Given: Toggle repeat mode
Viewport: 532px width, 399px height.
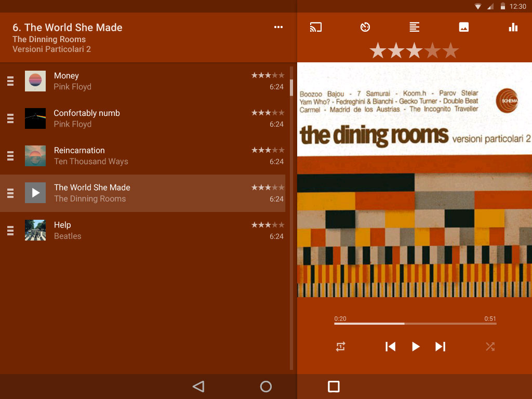Looking at the screenshot, I should tap(340, 347).
